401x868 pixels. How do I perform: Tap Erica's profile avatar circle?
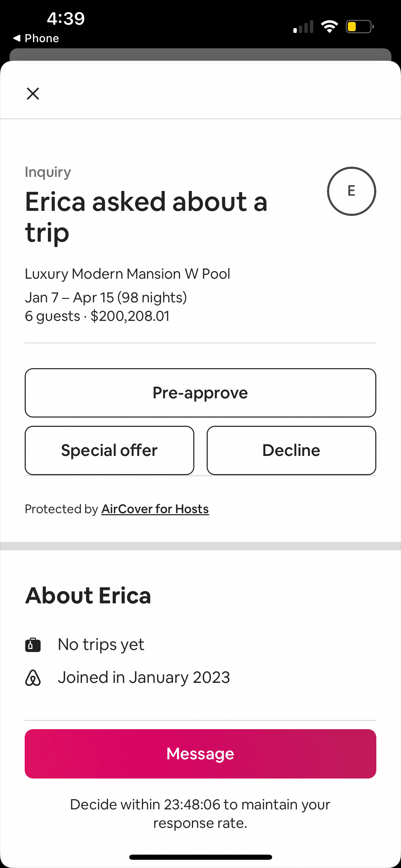coord(351,191)
